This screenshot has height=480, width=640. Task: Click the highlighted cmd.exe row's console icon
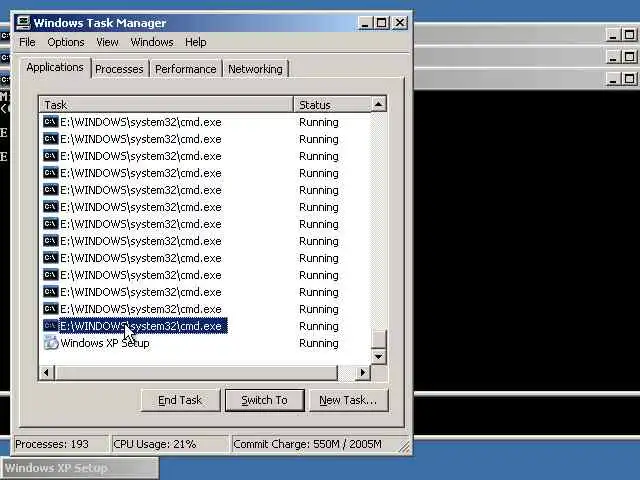pyautogui.click(x=51, y=325)
